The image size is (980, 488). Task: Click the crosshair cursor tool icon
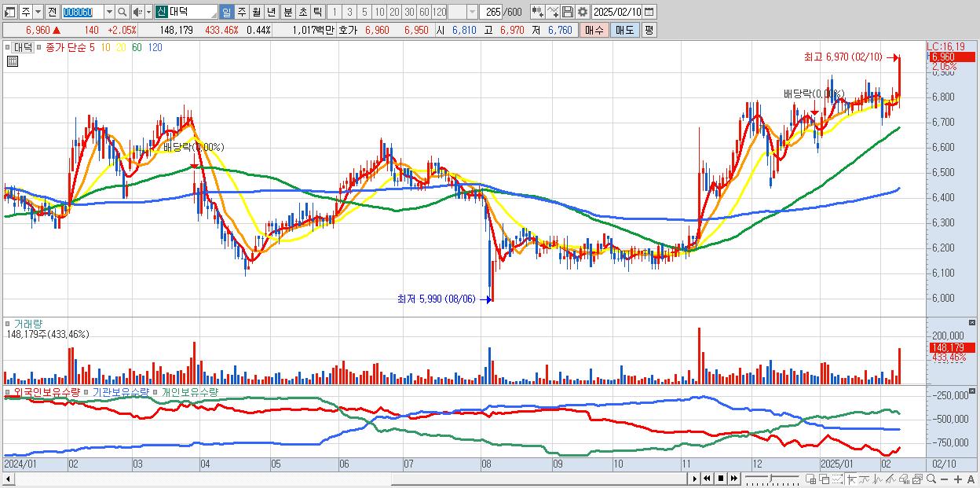[852, 479]
